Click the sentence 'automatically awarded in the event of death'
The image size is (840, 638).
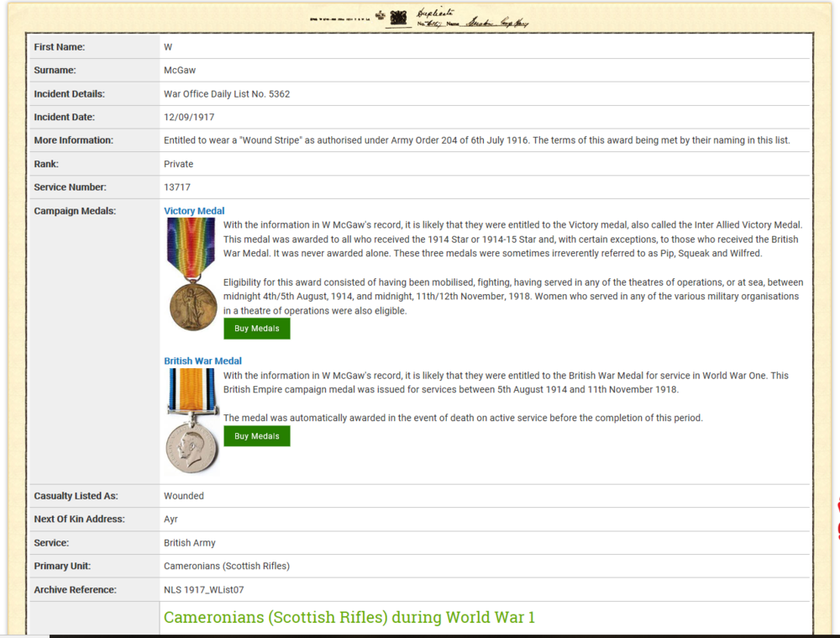(x=463, y=418)
